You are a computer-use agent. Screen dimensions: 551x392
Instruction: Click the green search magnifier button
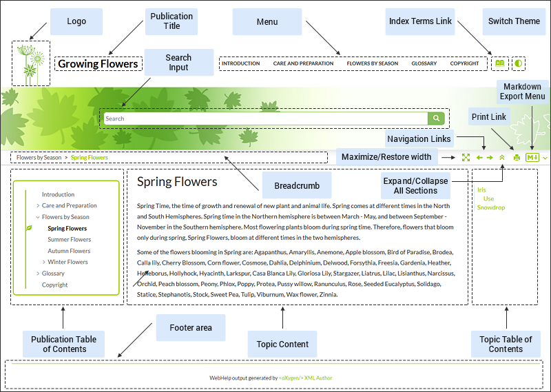coord(436,118)
